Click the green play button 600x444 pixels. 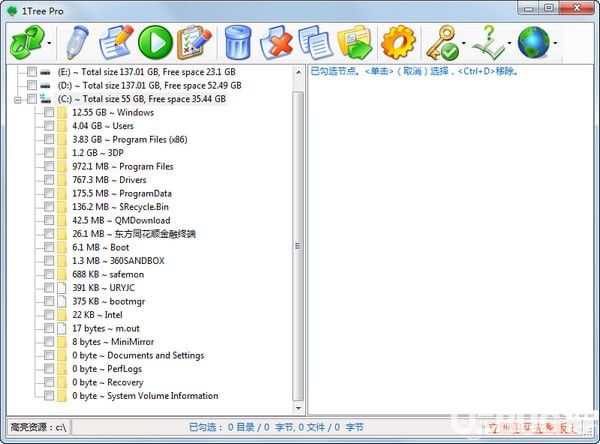click(x=155, y=42)
